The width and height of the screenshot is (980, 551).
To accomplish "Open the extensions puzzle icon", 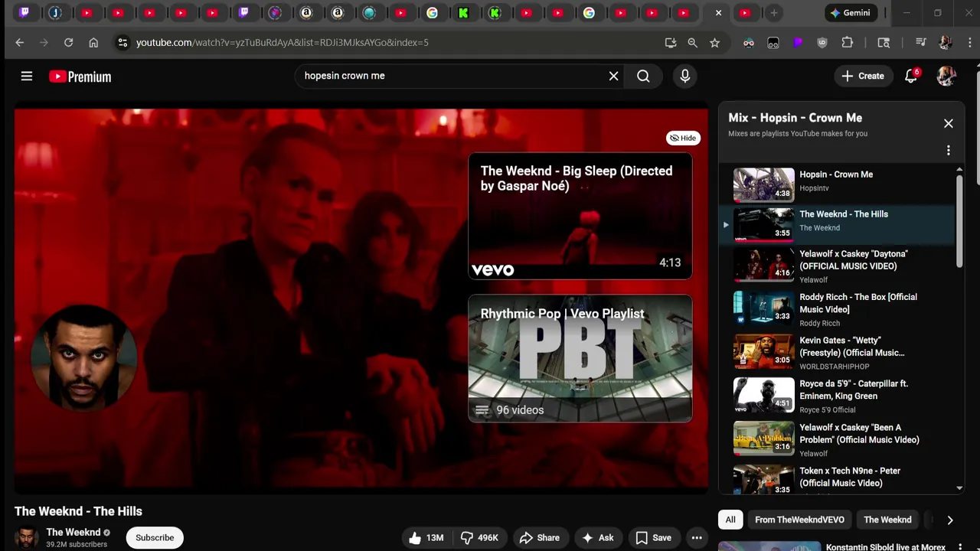I will pos(847,43).
